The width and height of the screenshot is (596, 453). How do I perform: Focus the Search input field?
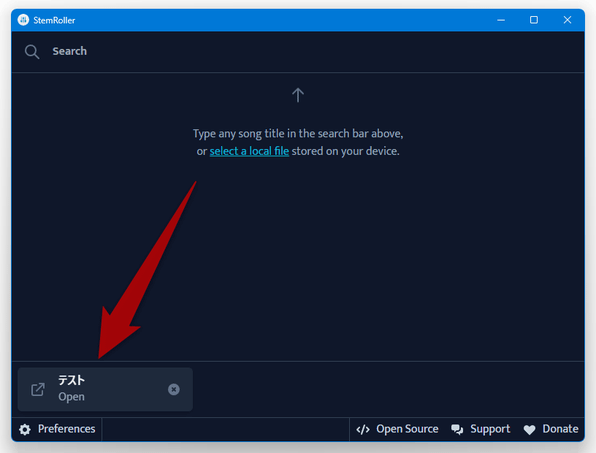point(298,52)
